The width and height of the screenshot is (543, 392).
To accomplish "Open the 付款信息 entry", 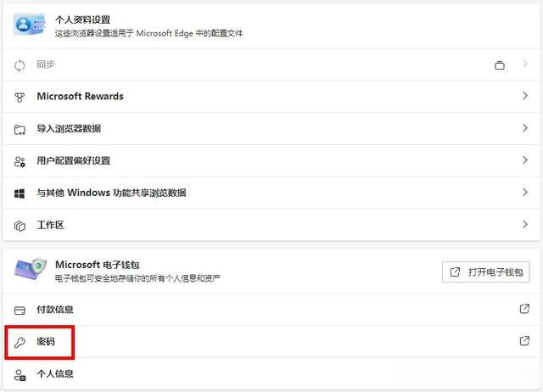I will click(271, 309).
